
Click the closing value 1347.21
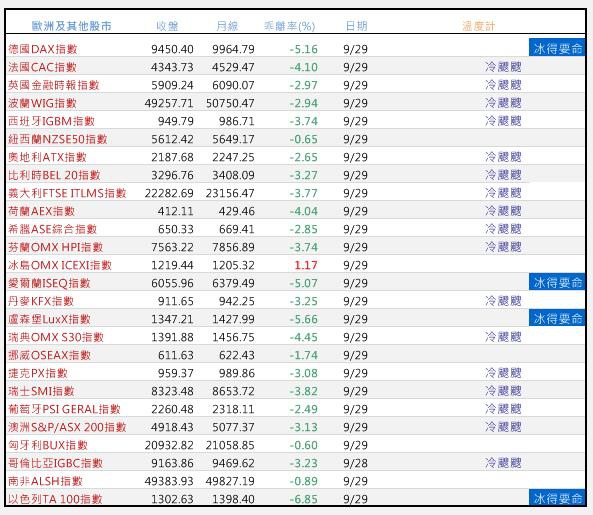tap(172, 320)
